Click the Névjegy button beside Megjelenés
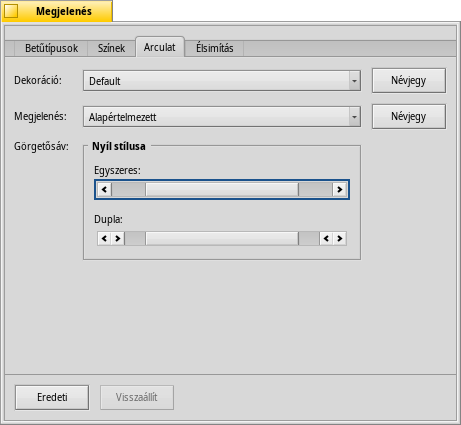Viewport: 461px width, 425px height. click(x=409, y=117)
